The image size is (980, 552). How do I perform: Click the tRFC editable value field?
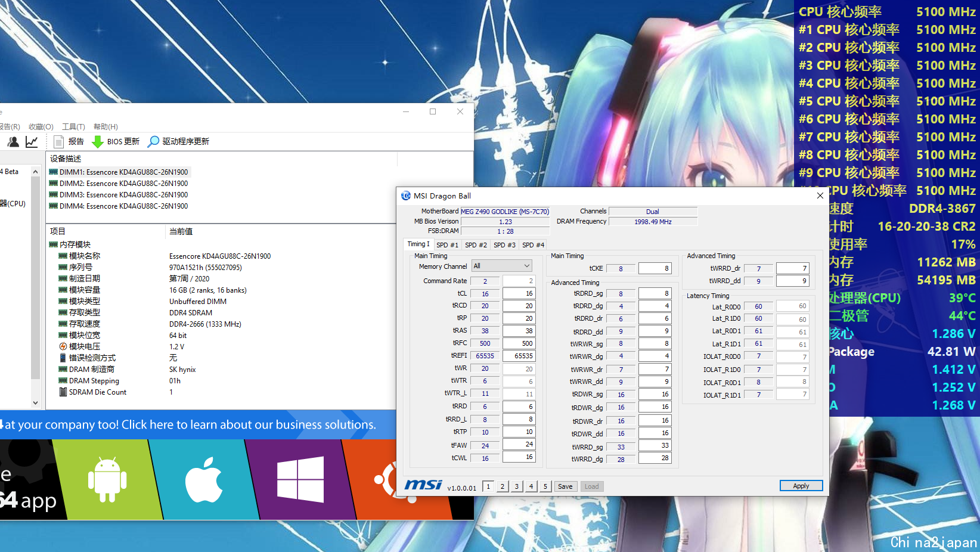[519, 343]
